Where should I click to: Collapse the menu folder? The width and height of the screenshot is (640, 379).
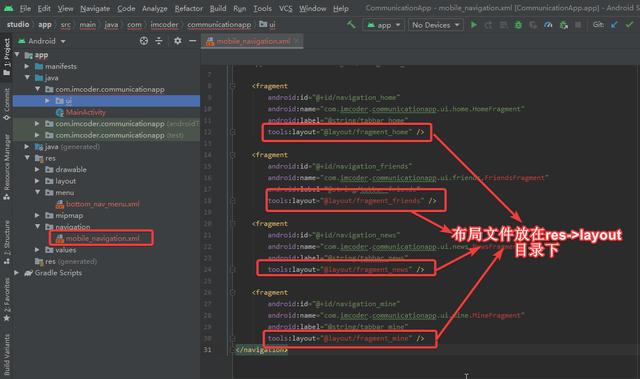pyautogui.click(x=37, y=192)
